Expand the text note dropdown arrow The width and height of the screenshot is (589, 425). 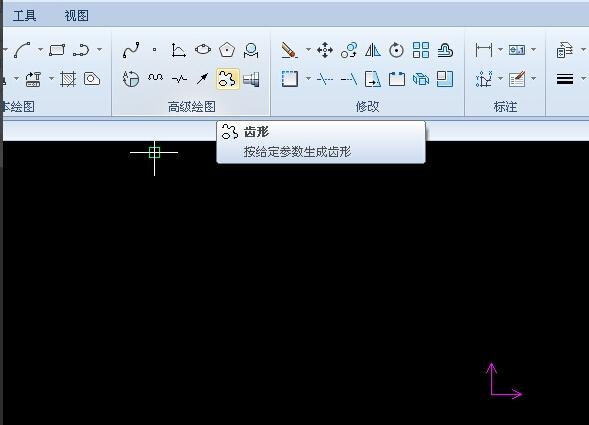pyautogui.click(x=534, y=79)
